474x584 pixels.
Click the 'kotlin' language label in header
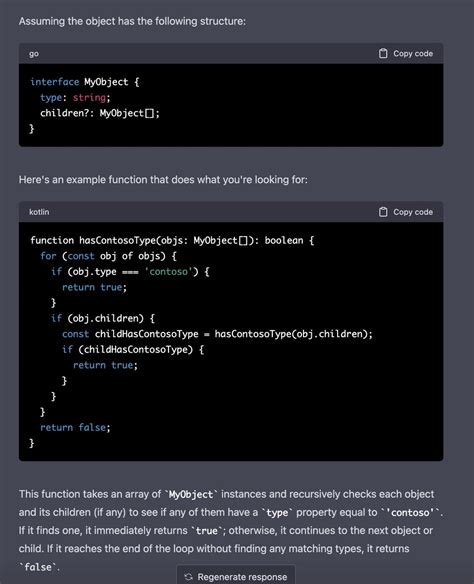(39, 212)
